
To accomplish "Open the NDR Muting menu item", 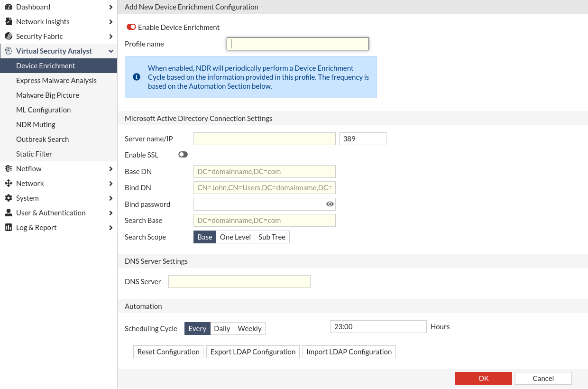I will (36, 125).
